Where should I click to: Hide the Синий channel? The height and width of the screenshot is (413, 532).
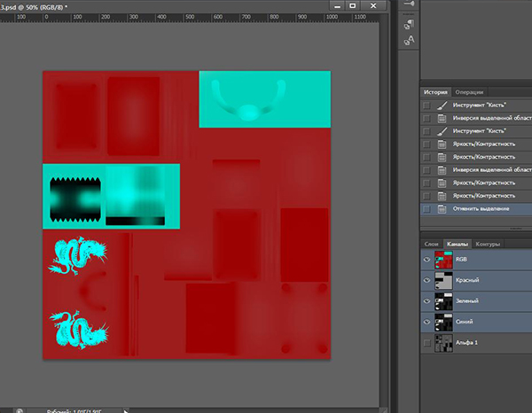coord(428,322)
